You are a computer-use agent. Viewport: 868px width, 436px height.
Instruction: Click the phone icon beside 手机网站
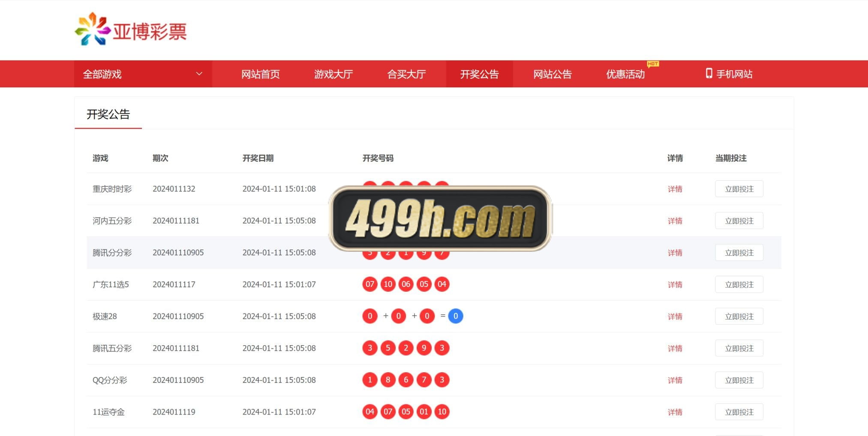tap(709, 73)
